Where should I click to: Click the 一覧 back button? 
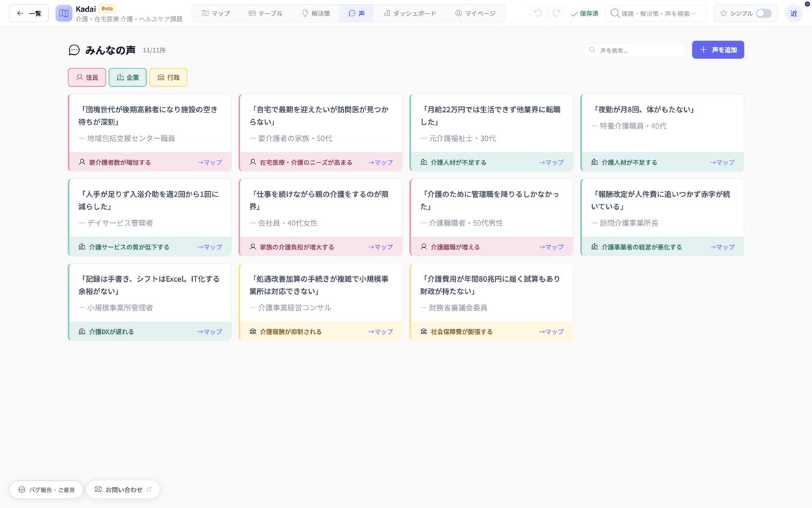tap(28, 12)
